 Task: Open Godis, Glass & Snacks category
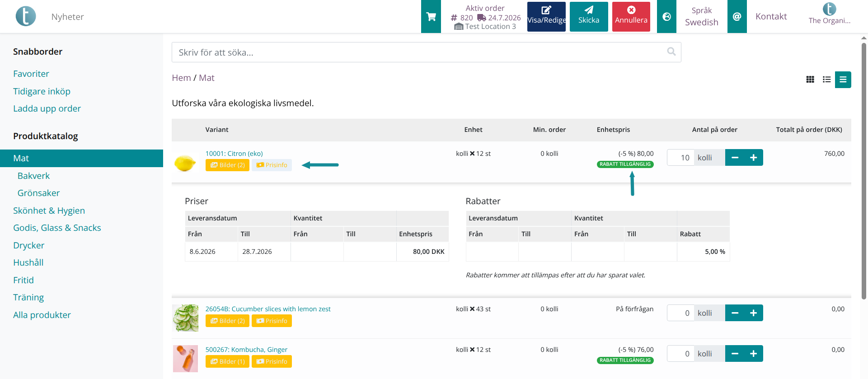(57, 228)
